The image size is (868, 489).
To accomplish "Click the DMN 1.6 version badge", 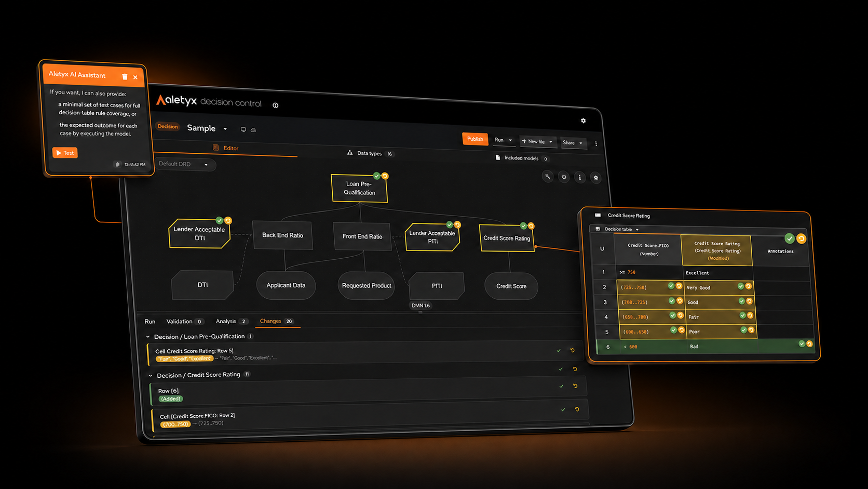I will click(421, 306).
